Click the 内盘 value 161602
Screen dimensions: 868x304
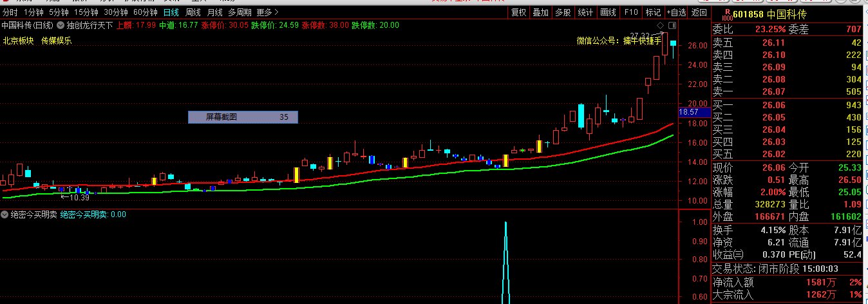click(847, 217)
